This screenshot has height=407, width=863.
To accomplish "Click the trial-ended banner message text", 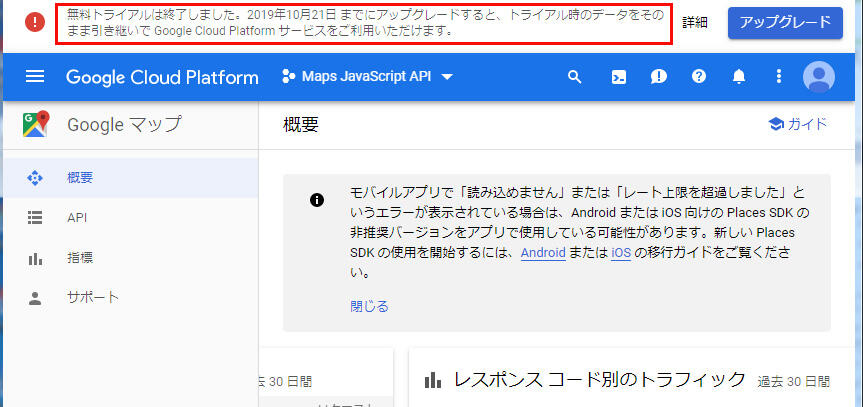I will click(x=364, y=24).
